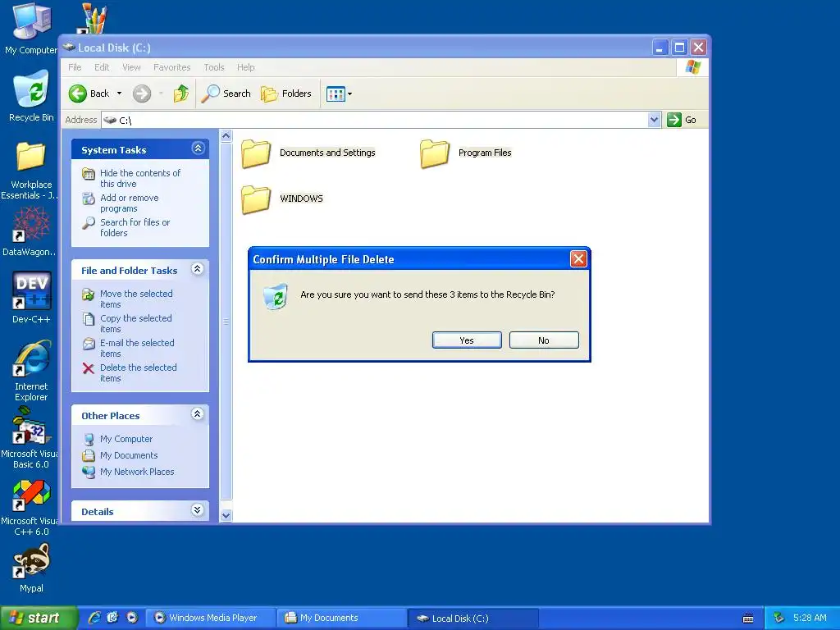Click Hide the contents of this drive
This screenshot has width=840, height=630.
pyautogui.click(x=140, y=178)
